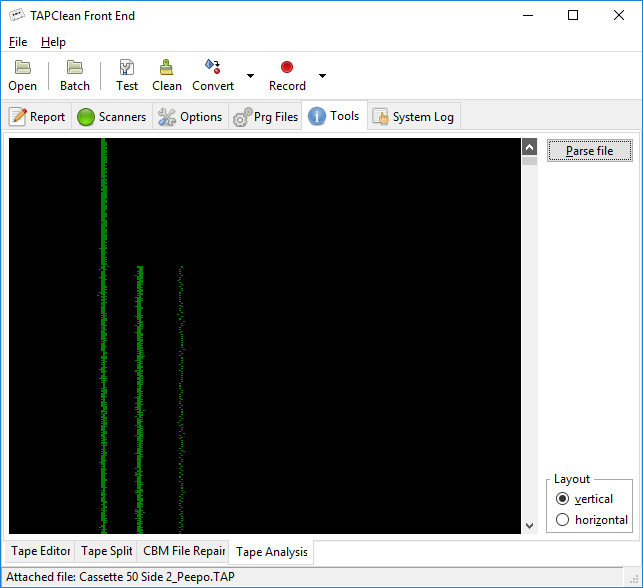Viewport: 643px width, 588px height.
Task: Start recording with Record button
Action: [x=287, y=76]
